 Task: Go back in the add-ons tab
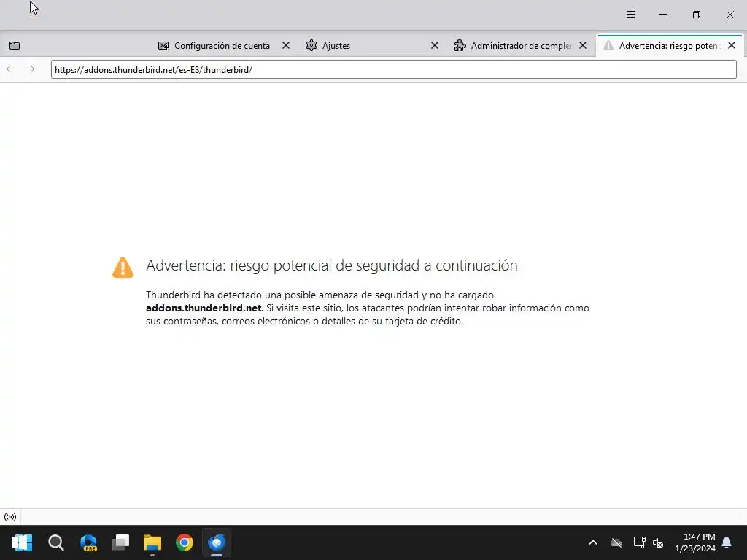(10, 69)
